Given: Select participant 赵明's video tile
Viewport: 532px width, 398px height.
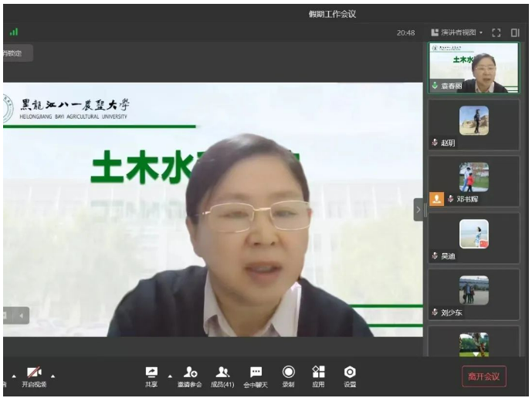Looking at the screenshot, I should tap(473, 125).
